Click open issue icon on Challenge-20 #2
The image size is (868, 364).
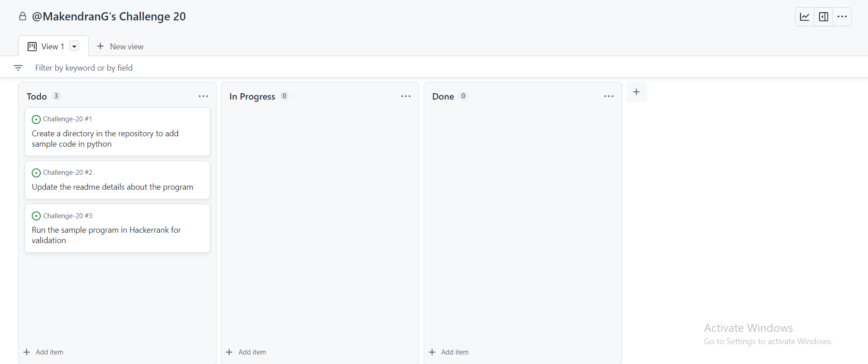(36, 173)
